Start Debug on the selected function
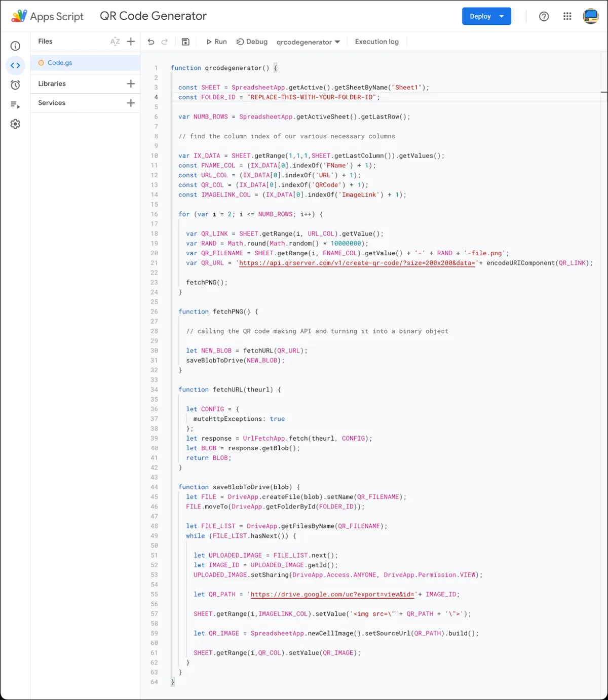Image resolution: width=608 pixels, height=700 pixels. tap(252, 42)
